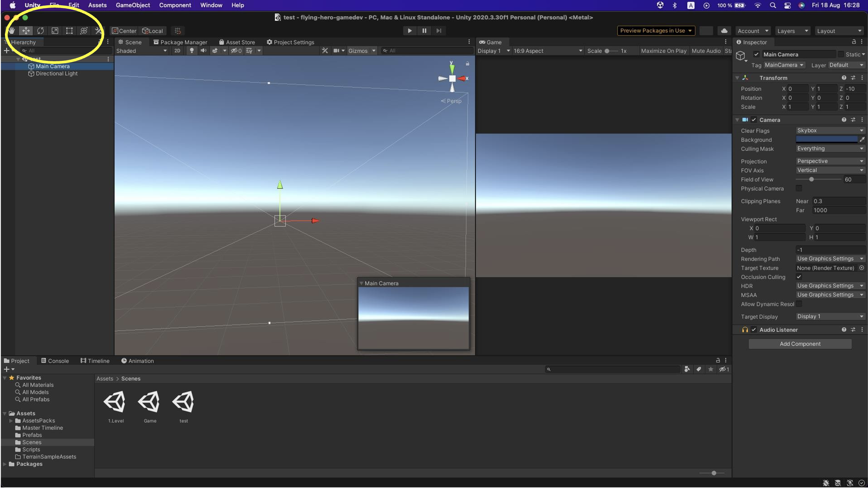Toggle Static checkbox for Main Camera
Viewport: 868px width, 489px height.
pos(841,54)
